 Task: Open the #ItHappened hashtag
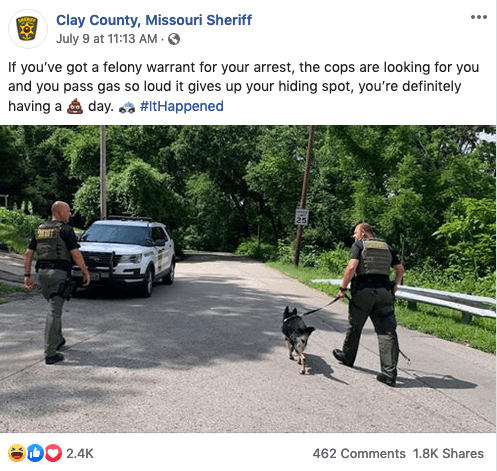pyautogui.click(x=182, y=106)
